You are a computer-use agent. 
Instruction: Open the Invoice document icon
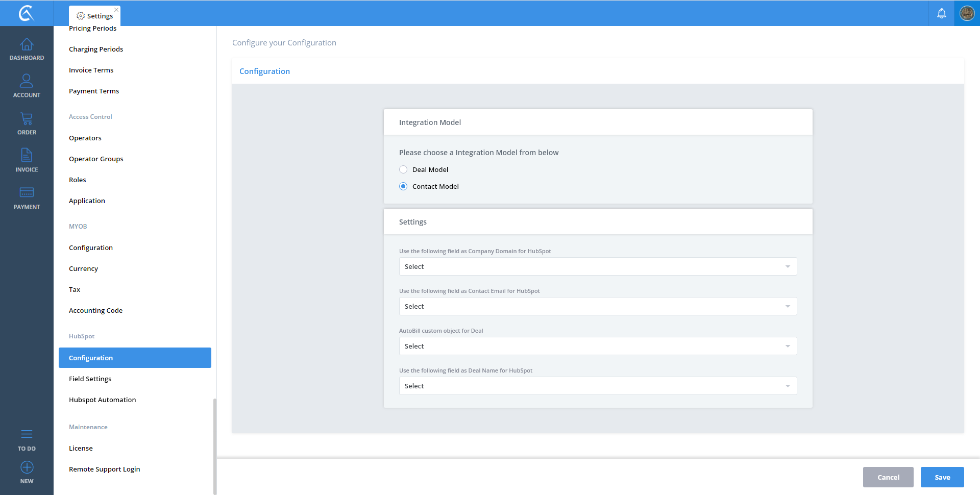tap(27, 156)
